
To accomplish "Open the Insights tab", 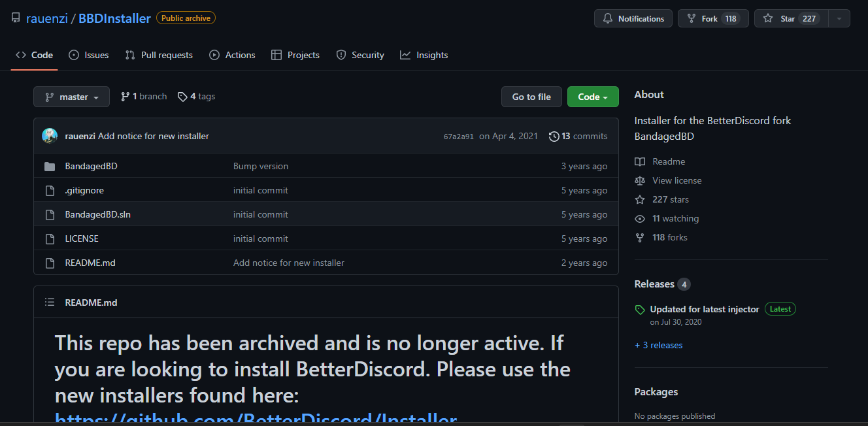I will click(424, 55).
